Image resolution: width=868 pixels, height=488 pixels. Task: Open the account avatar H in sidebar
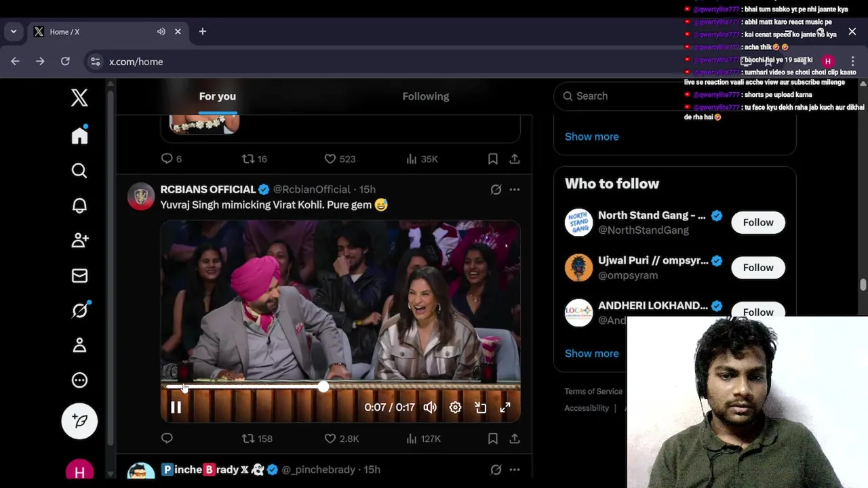(79, 472)
